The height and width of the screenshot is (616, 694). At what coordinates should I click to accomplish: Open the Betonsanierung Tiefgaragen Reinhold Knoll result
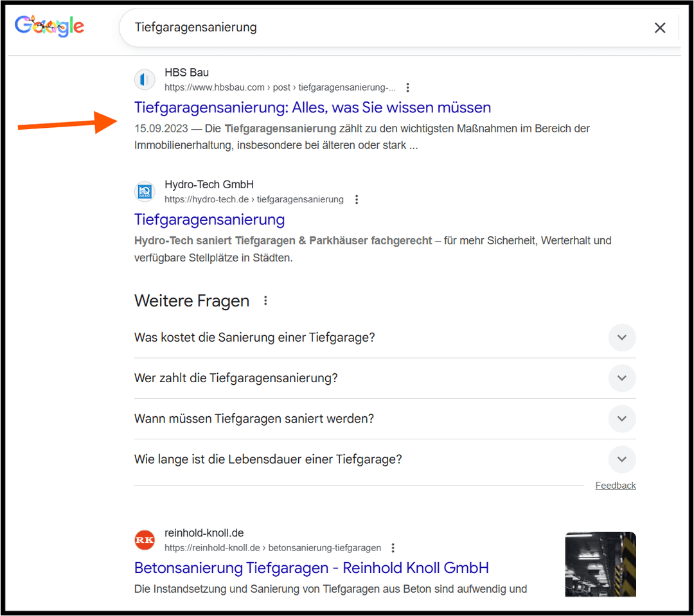pos(311,568)
